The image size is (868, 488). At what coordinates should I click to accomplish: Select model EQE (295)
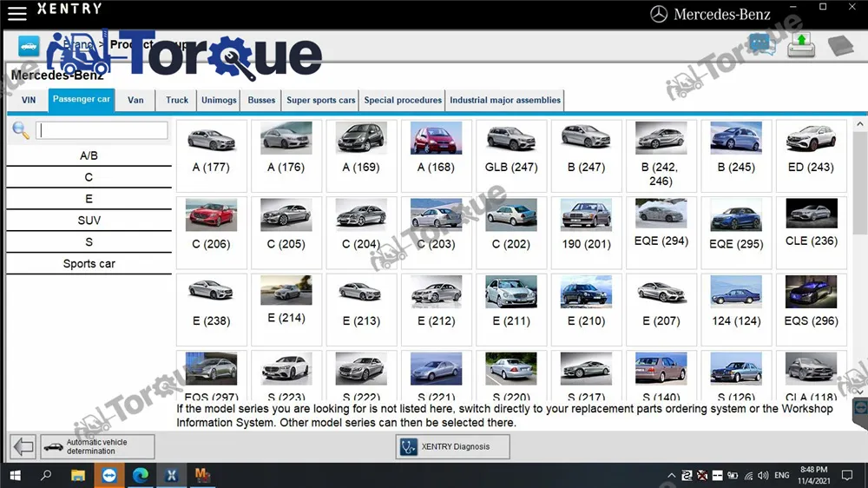click(x=736, y=233)
